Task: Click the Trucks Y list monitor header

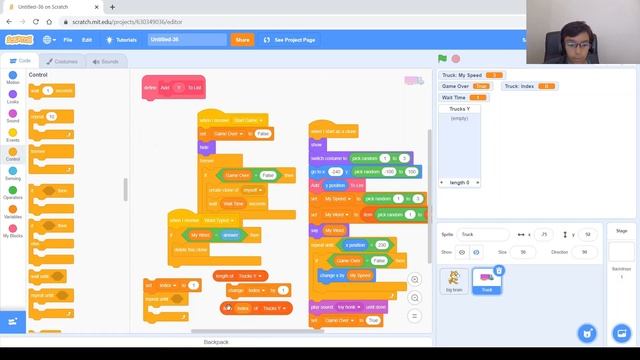Action: (x=459, y=109)
